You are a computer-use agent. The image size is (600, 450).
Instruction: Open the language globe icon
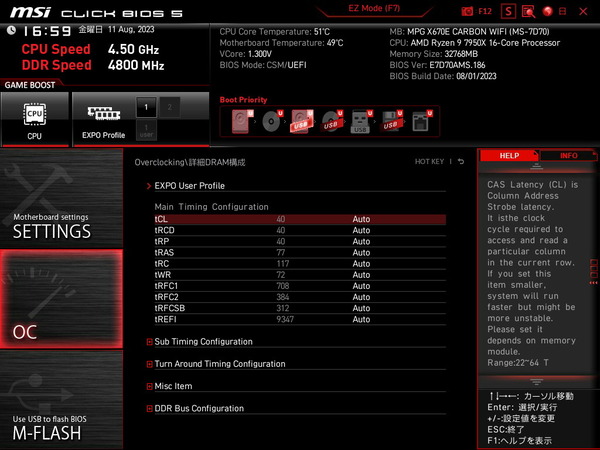[x=548, y=11]
